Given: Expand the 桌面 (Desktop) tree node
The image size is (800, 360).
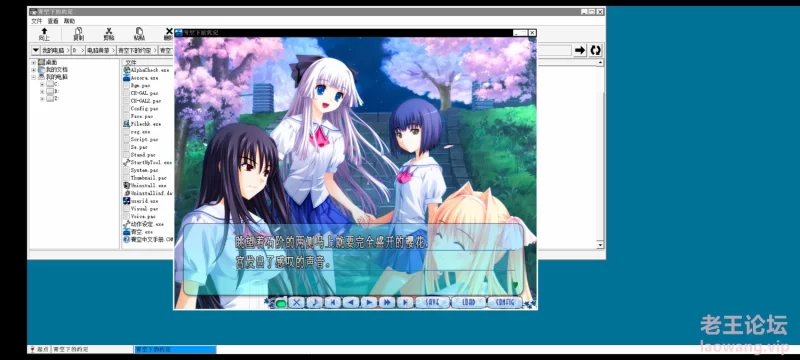Looking at the screenshot, I should (34, 62).
